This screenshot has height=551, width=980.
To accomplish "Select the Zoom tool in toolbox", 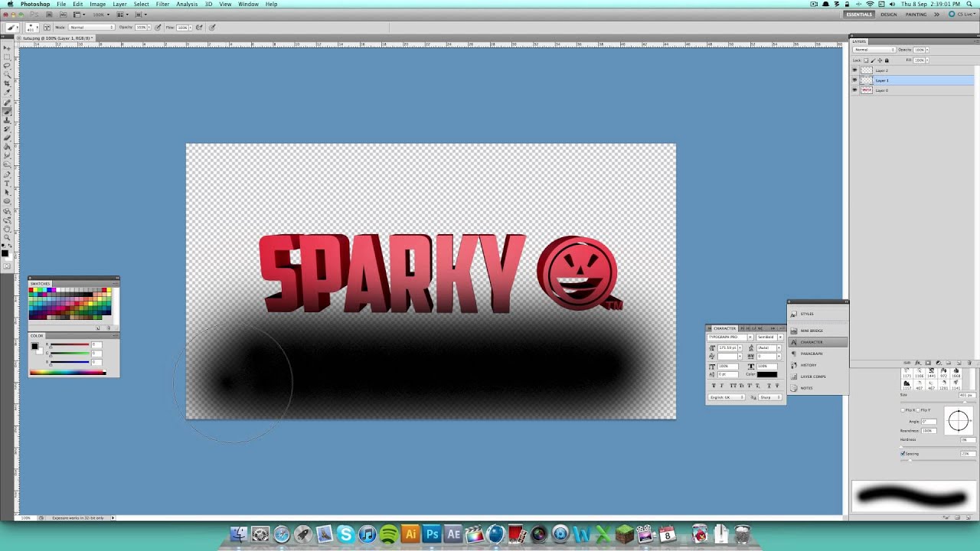I will pyautogui.click(x=7, y=236).
